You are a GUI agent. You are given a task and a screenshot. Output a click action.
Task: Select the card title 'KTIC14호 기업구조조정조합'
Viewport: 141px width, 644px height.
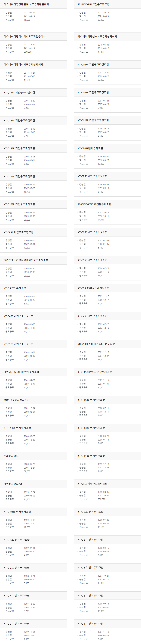click(93, 92)
